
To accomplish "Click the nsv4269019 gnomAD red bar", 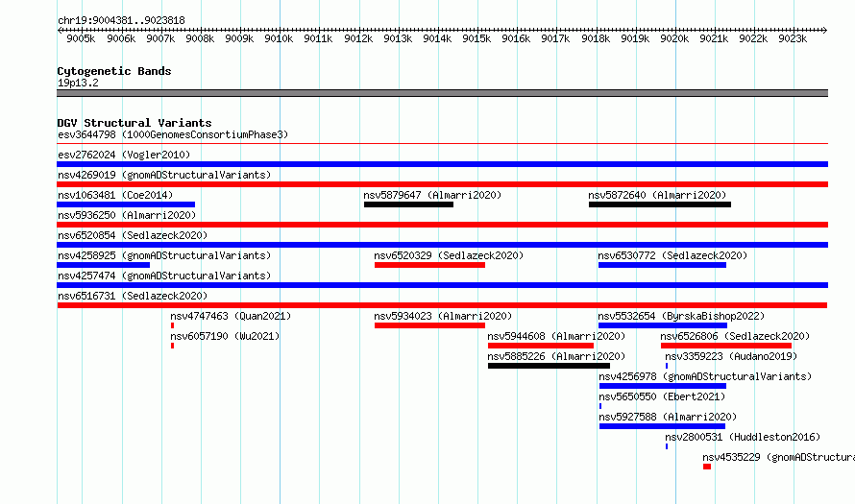I will click(442, 184).
